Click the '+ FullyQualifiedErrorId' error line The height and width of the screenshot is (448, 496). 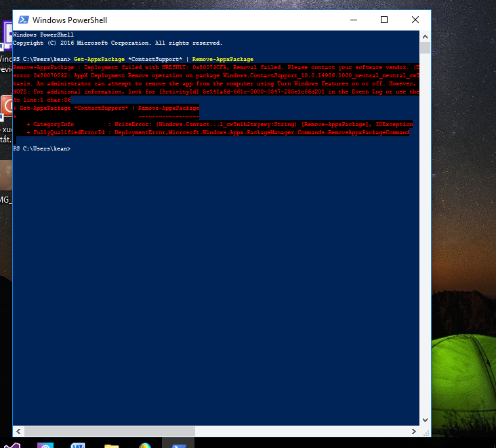point(218,133)
